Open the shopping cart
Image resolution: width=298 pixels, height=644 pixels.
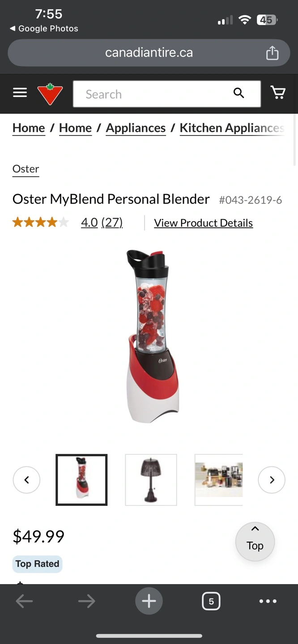click(x=278, y=93)
